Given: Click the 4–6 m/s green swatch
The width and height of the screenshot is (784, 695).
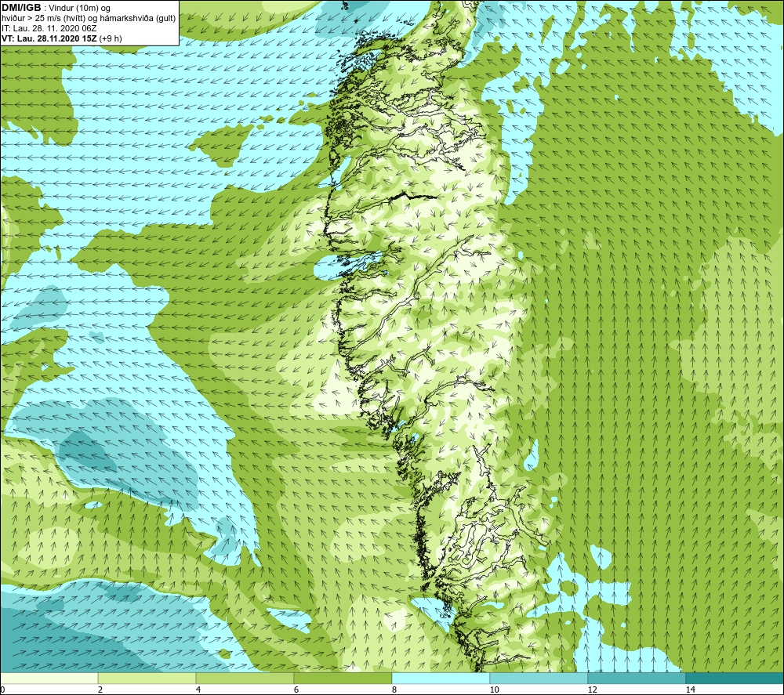Looking at the screenshot, I should [x=245, y=679].
